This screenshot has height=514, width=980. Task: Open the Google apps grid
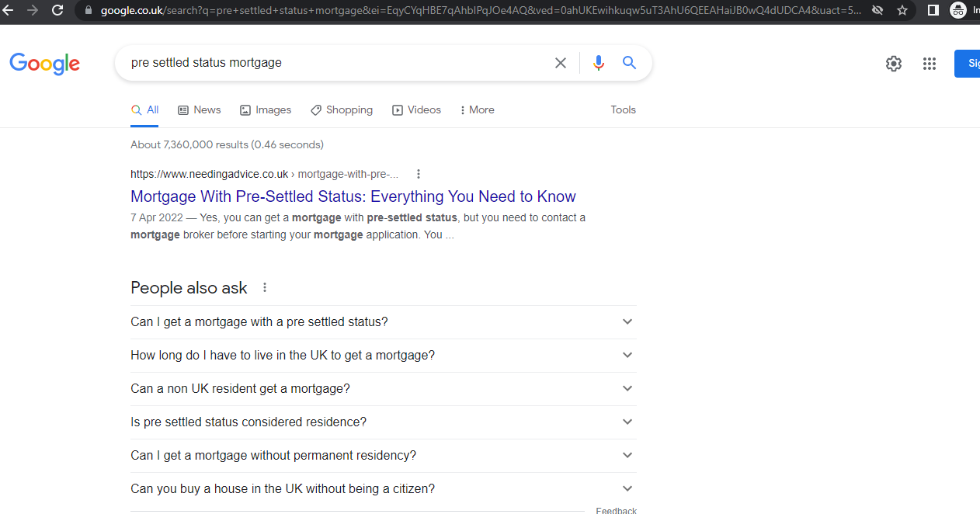[930, 64]
